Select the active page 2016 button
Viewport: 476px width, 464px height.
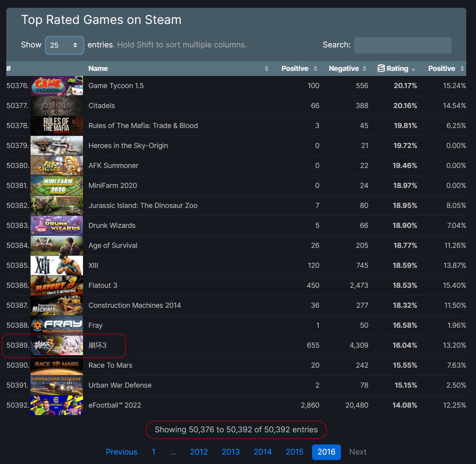(326, 452)
